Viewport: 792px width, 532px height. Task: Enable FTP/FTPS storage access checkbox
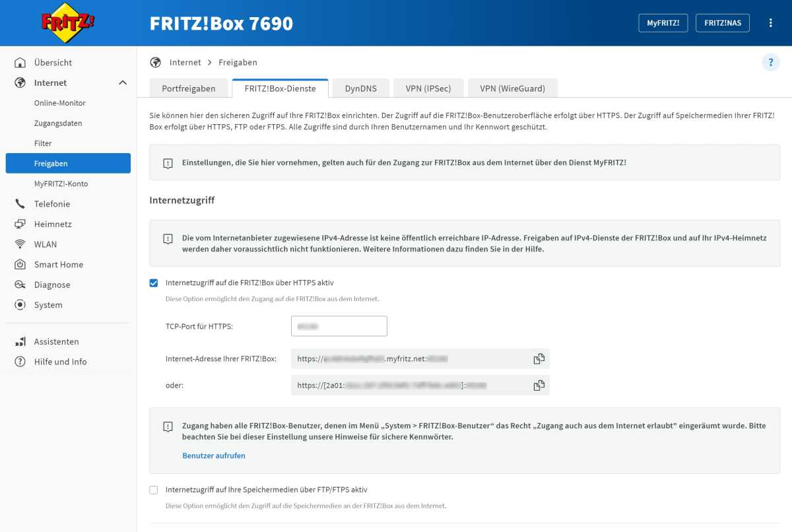pyautogui.click(x=154, y=490)
